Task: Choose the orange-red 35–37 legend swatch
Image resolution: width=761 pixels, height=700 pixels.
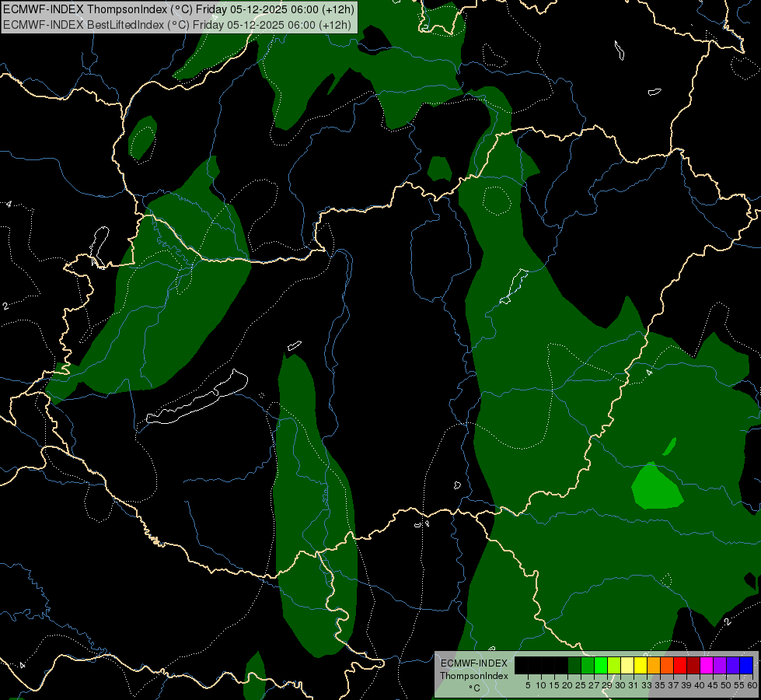Action: [667, 665]
